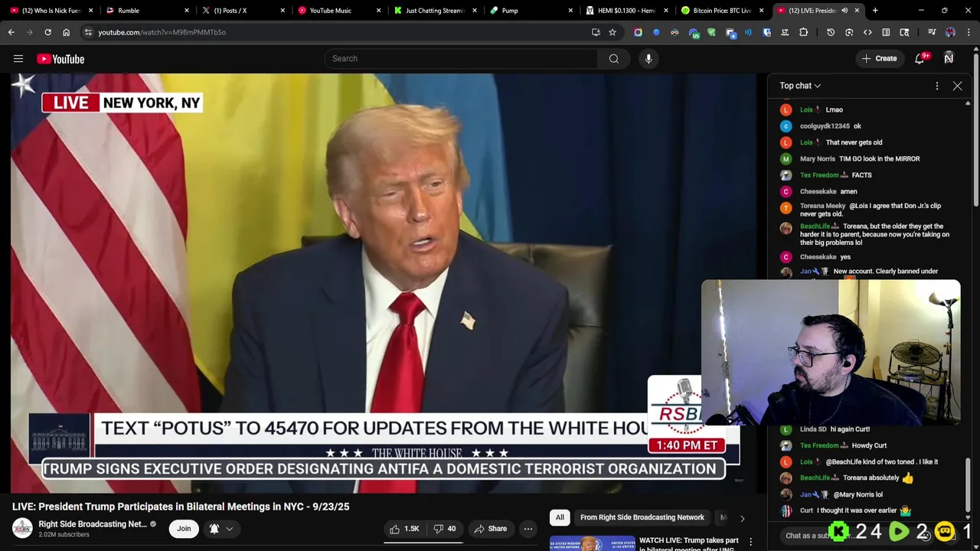Go to the YouTube home logo
This screenshot has height=551, width=980.
(60, 59)
